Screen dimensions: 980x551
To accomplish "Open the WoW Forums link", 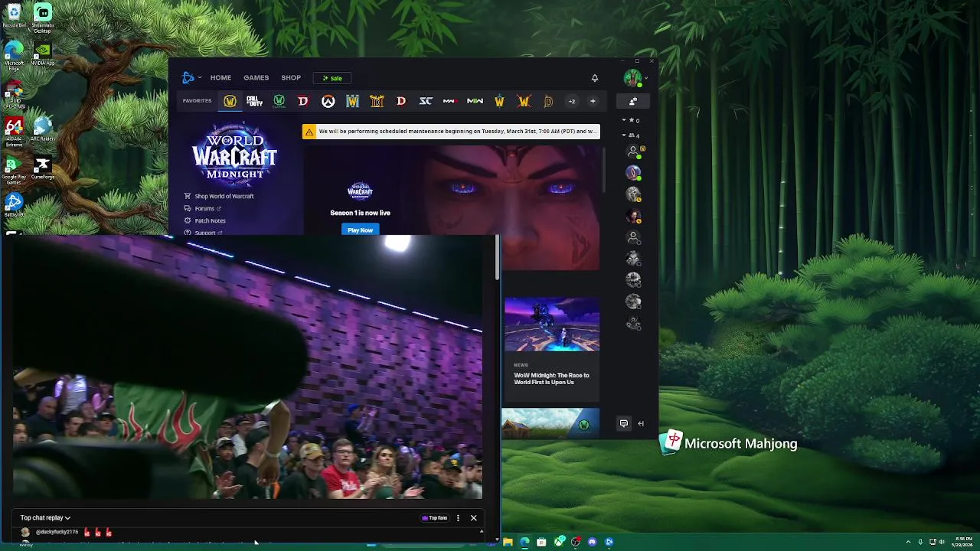I will [x=203, y=208].
